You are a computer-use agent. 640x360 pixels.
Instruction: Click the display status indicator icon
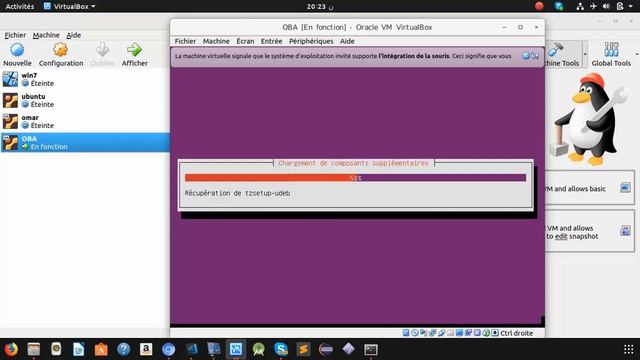[459, 333]
